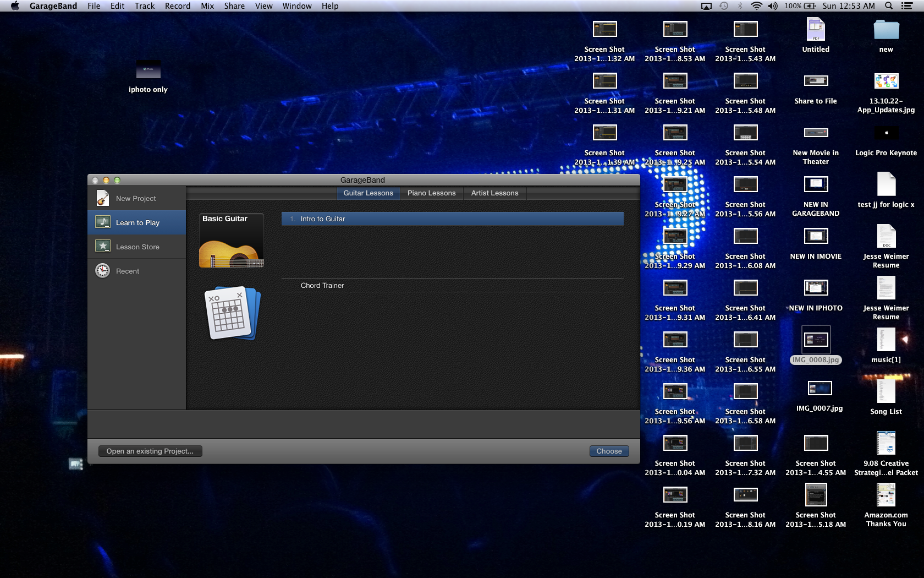Switch to the Piano Lessons tab

point(432,193)
